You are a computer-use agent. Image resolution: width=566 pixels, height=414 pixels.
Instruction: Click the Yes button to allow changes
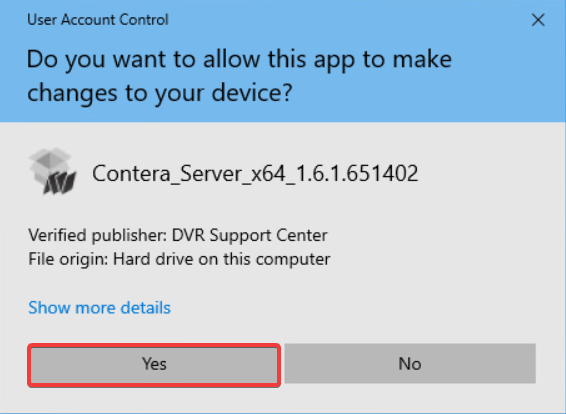154,365
